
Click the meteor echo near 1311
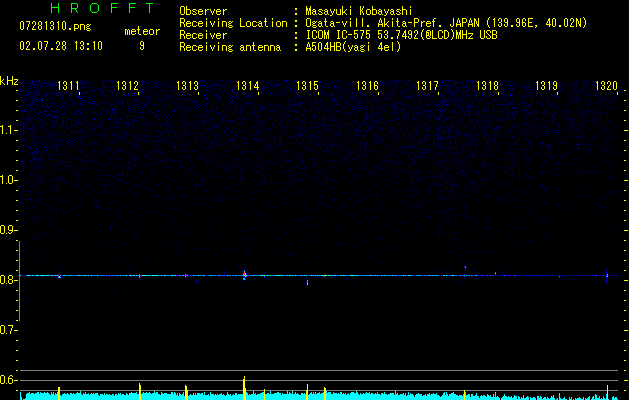[59, 276]
